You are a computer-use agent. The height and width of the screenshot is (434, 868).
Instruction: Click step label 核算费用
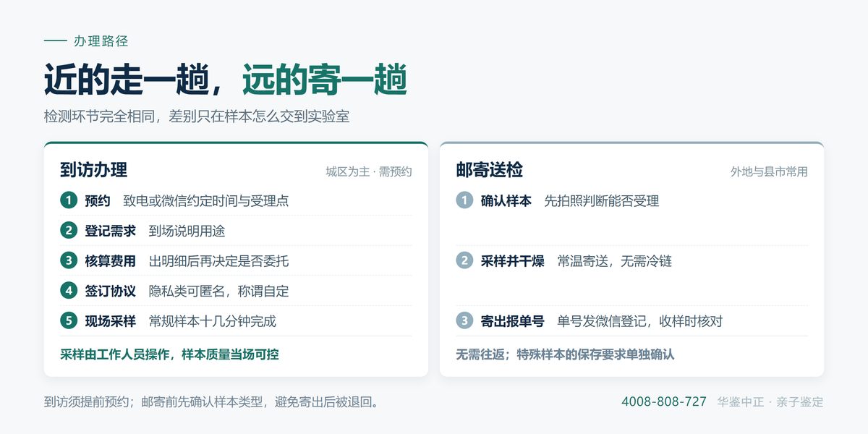110,261
